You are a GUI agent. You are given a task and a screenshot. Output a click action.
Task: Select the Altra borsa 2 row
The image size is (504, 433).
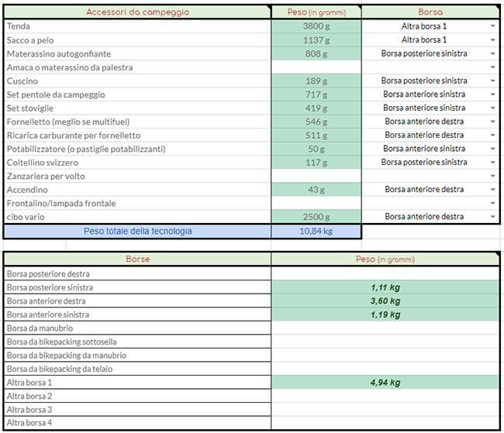(x=137, y=396)
